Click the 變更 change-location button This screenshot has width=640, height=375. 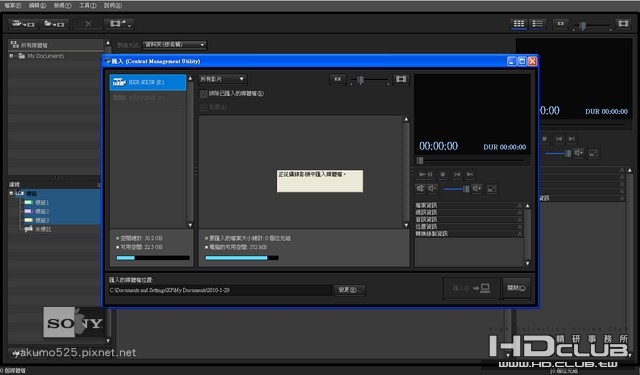pos(349,290)
